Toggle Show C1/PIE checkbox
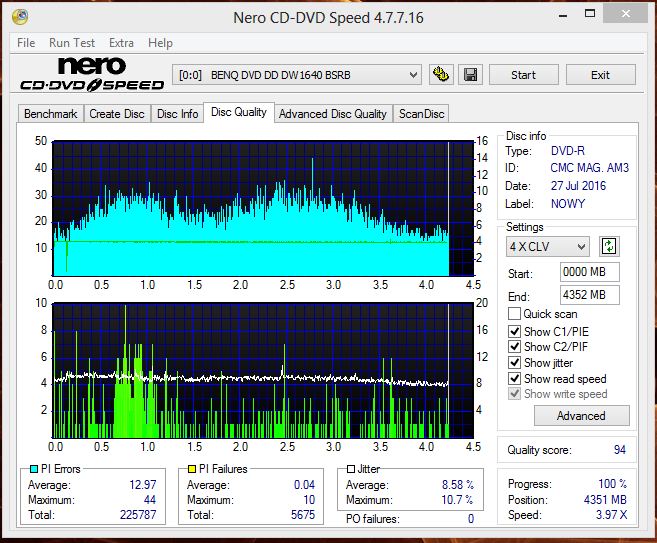Screen dimensions: 657x543 pyautogui.click(x=514, y=331)
